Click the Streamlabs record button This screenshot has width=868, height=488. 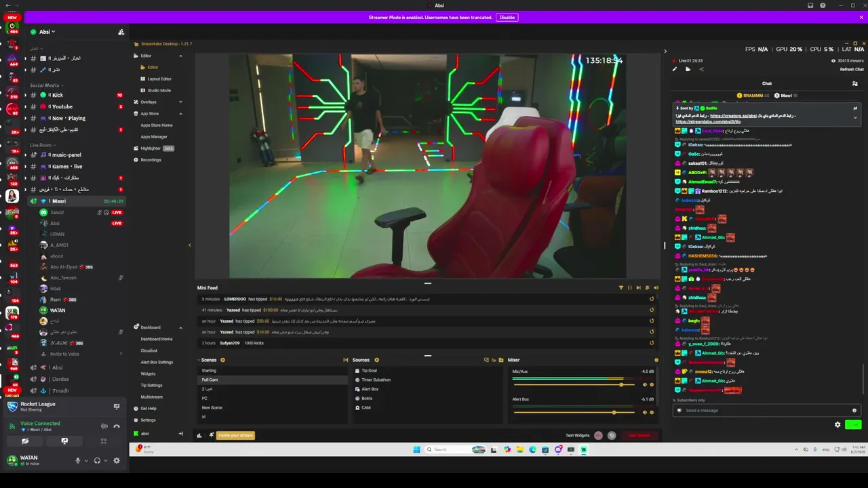pos(598,435)
